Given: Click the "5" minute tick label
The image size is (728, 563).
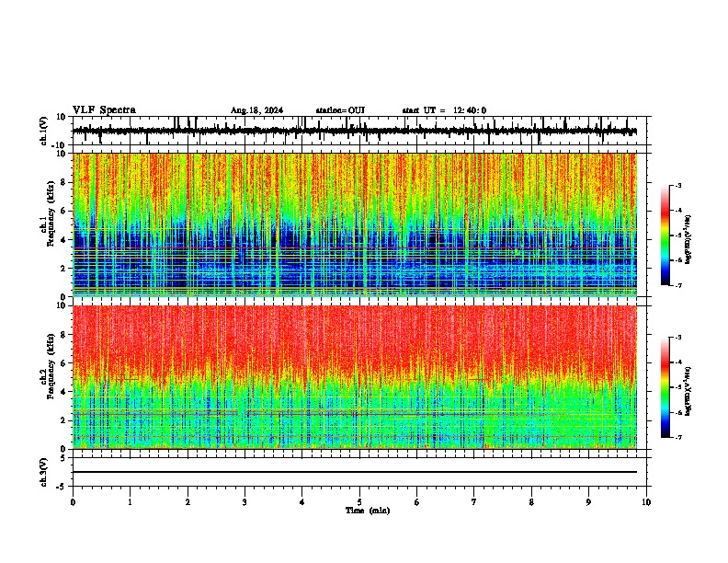Looking at the screenshot, I should [x=359, y=502].
